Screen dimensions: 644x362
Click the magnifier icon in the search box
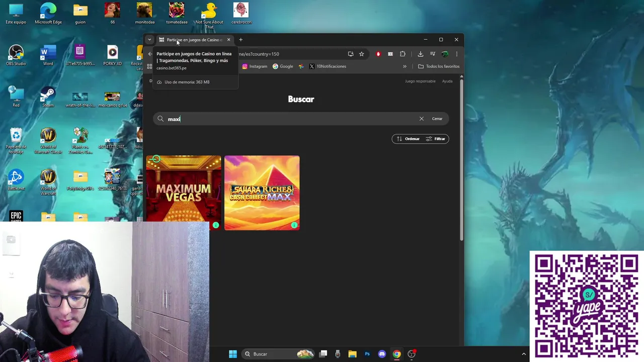(160, 119)
